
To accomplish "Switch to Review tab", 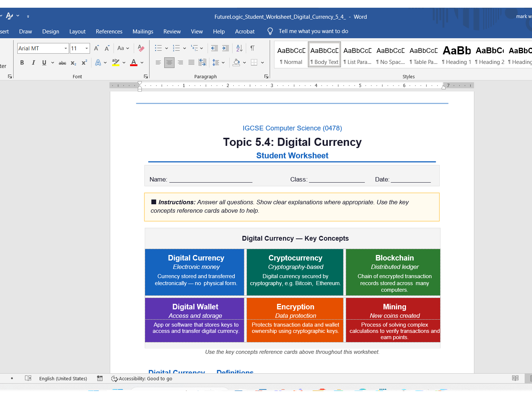I will click(172, 32).
